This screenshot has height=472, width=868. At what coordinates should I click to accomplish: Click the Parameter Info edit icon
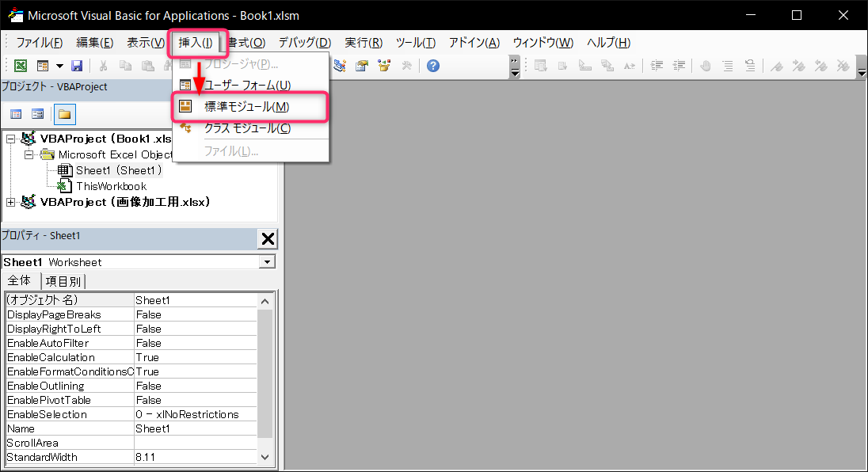tap(607, 66)
